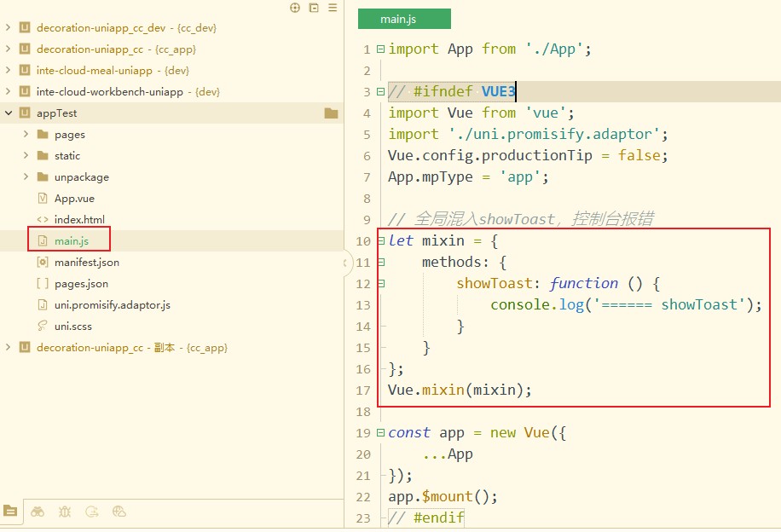Open the project manager hamburger menu
Screen dimensions: 781x532
click(333, 8)
